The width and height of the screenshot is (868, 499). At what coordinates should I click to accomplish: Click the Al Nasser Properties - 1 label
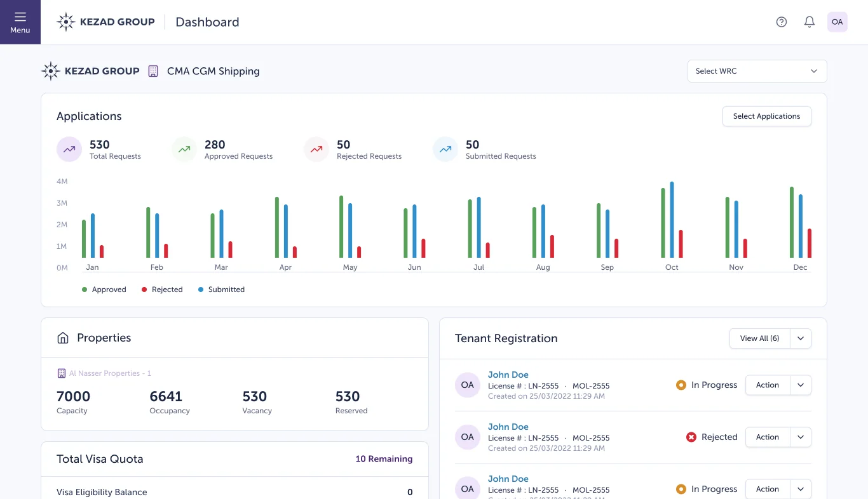(x=110, y=373)
